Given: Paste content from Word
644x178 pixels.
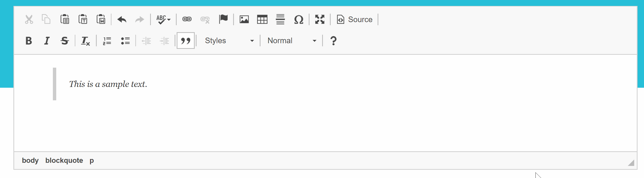Looking at the screenshot, I should click(101, 19).
